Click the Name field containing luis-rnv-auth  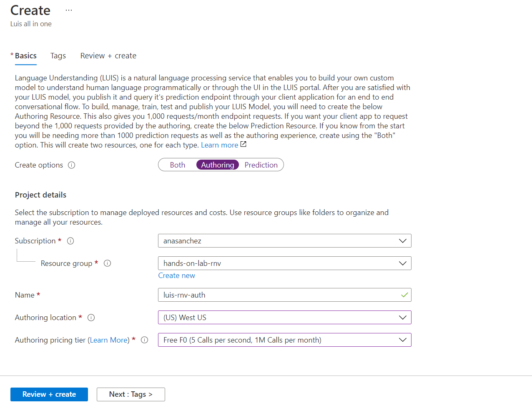[285, 295]
